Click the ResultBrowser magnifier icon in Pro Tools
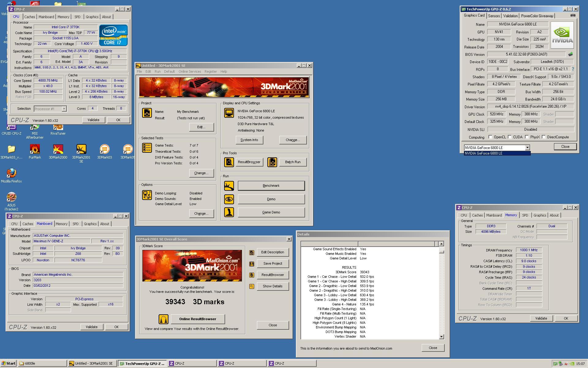The width and height of the screenshot is (588, 368). pos(229,162)
